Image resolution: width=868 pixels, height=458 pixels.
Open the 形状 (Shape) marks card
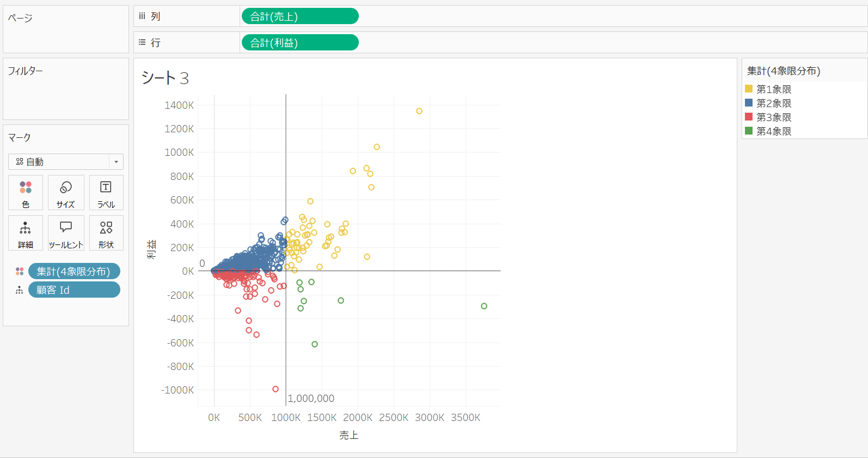[x=106, y=233]
